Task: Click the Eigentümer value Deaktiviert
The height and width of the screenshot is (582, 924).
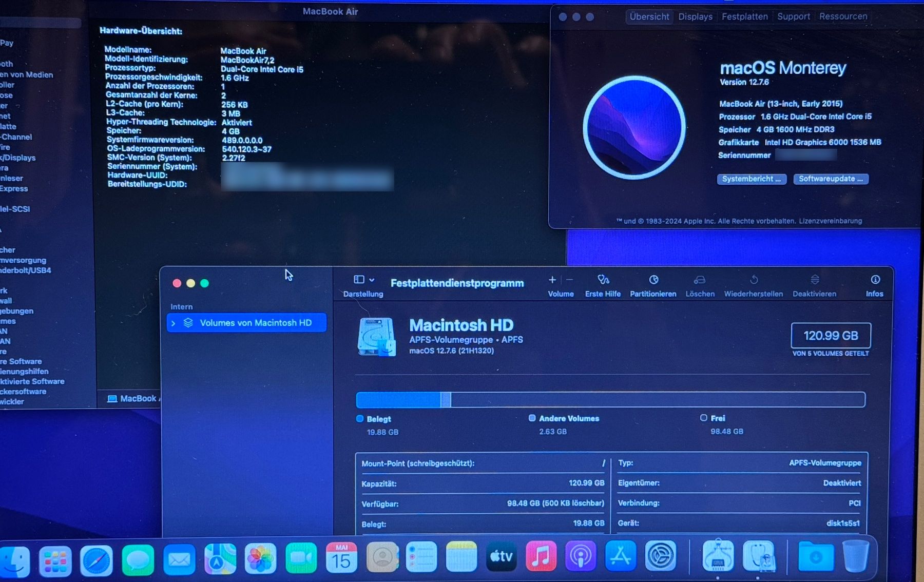Action: (x=842, y=483)
